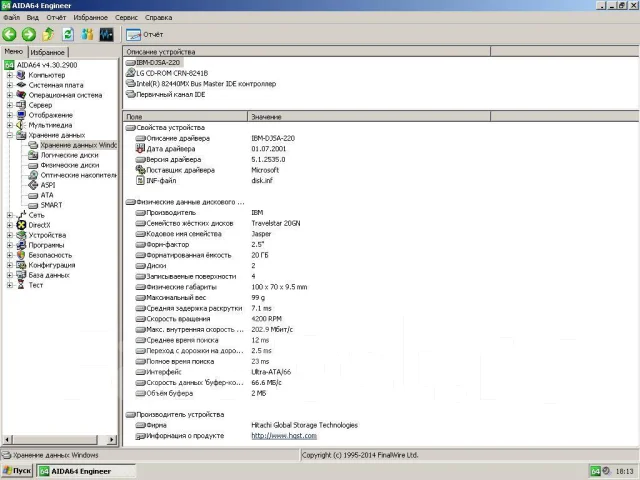This screenshot has height=480, width=640.
Task: Click the Поле column header
Action: click(x=185, y=117)
